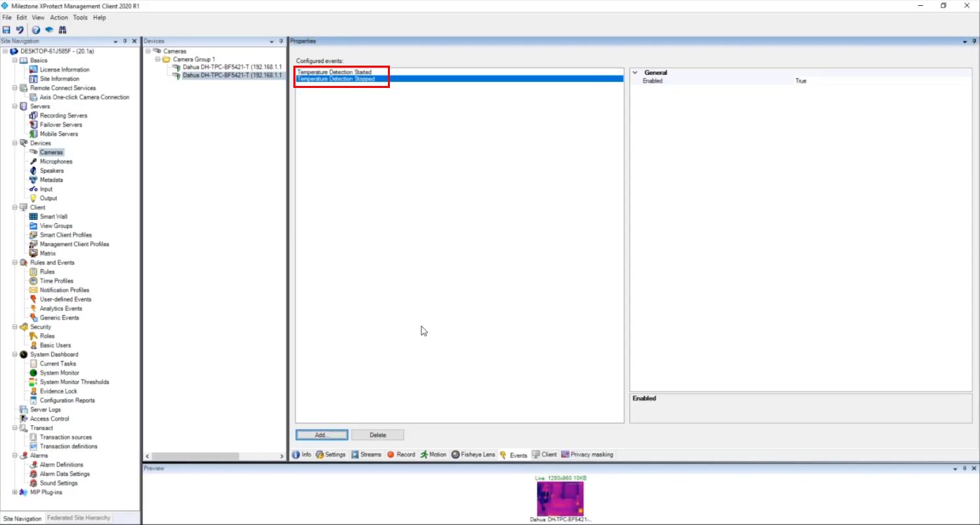Switch to the Record tab
Image resolution: width=980 pixels, height=525 pixels.
point(400,455)
